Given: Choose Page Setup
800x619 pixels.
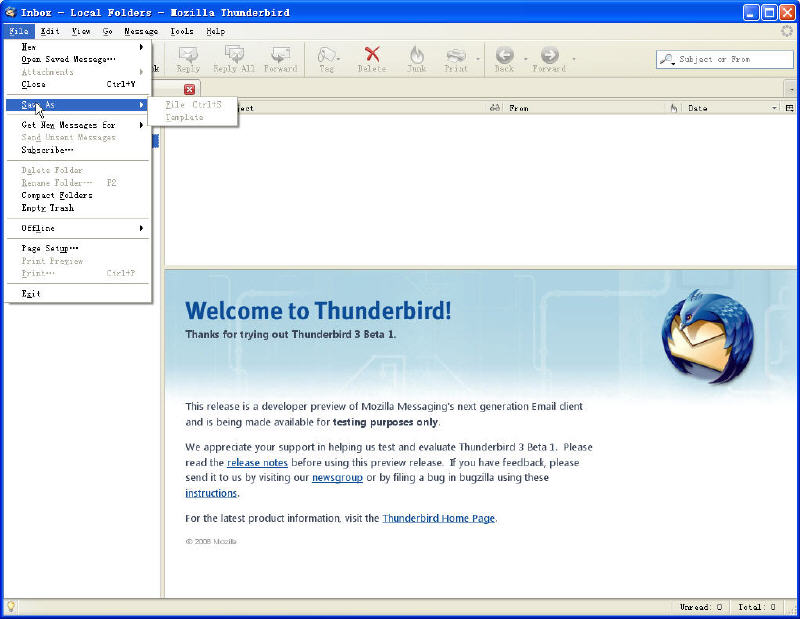Looking at the screenshot, I should point(77,249).
